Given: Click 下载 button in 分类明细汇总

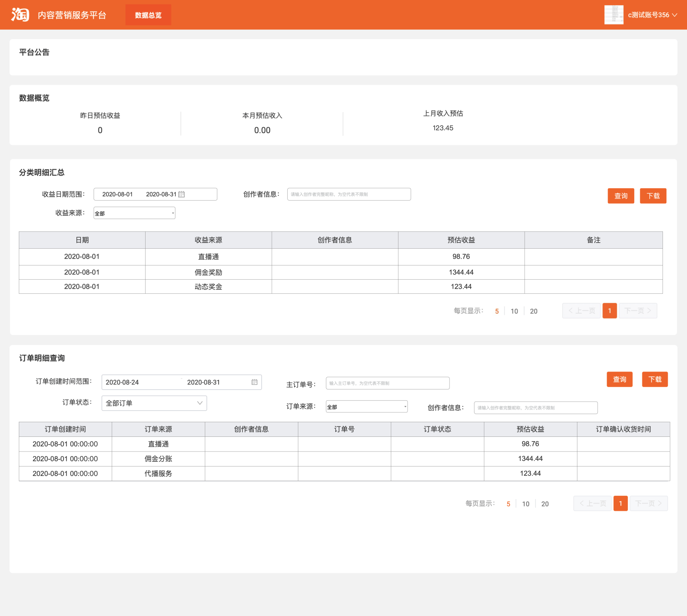Looking at the screenshot, I should [x=653, y=196].
